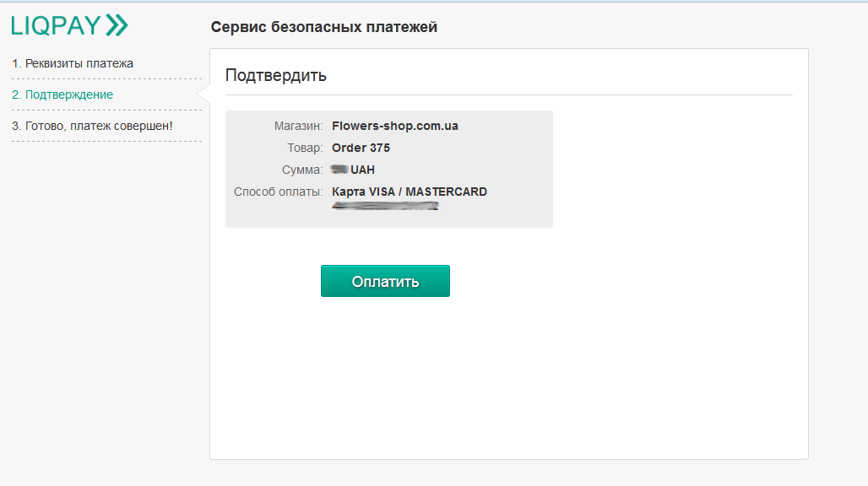Click the Flowers-shop.com.ua shop name
This screenshot has width=868, height=486.
[x=395, y=126]
